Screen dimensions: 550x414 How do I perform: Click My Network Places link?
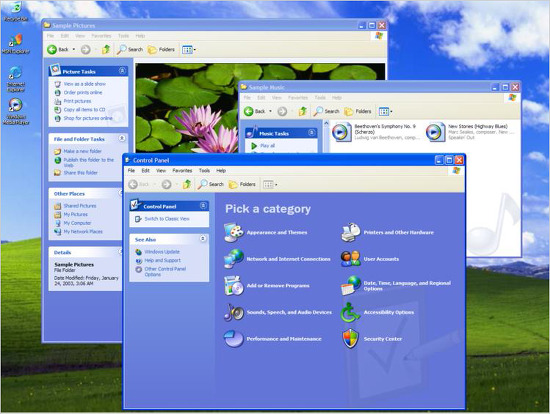click(83, 232)
